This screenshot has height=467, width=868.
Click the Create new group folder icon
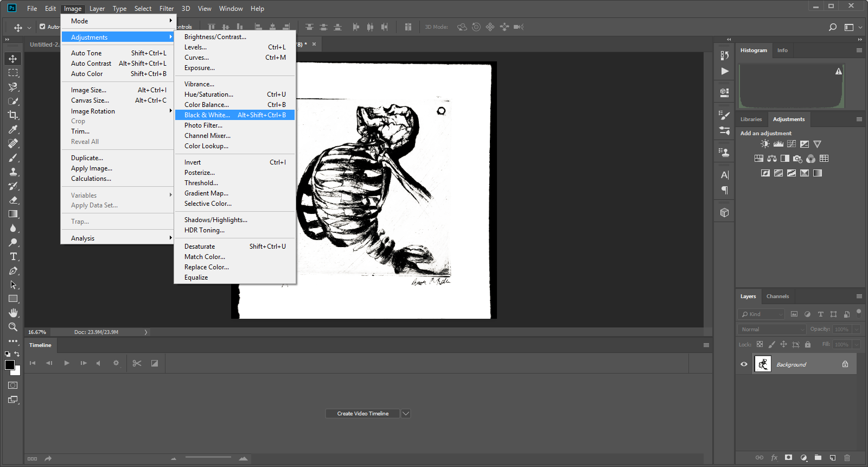click(x=818, y=458)
